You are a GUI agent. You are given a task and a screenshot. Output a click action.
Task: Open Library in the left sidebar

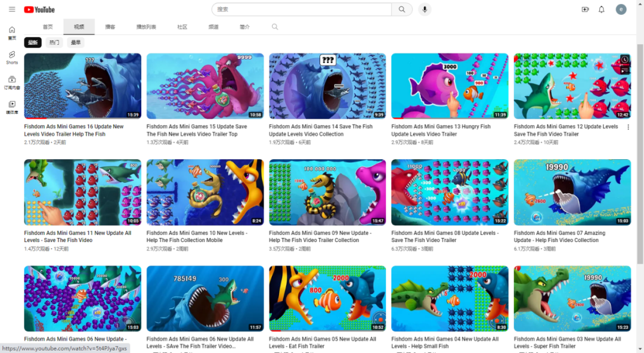point(12,107)
